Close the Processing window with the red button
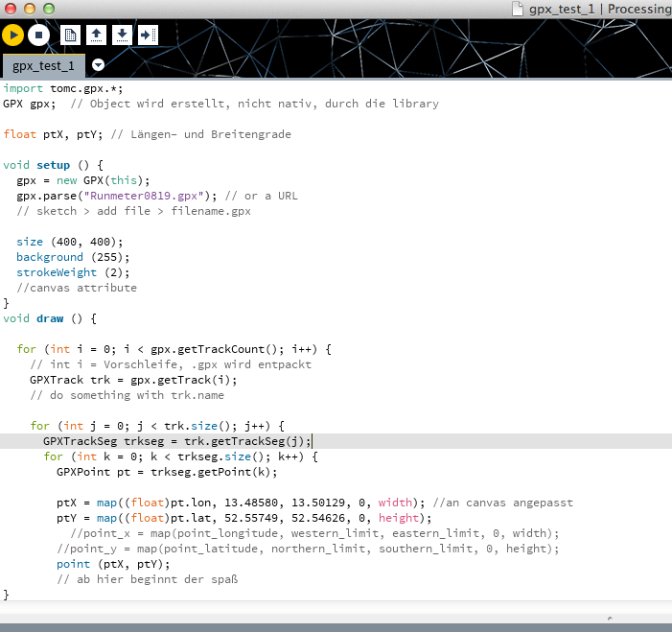Screen dimensions: 672x632 pos(11,8)
